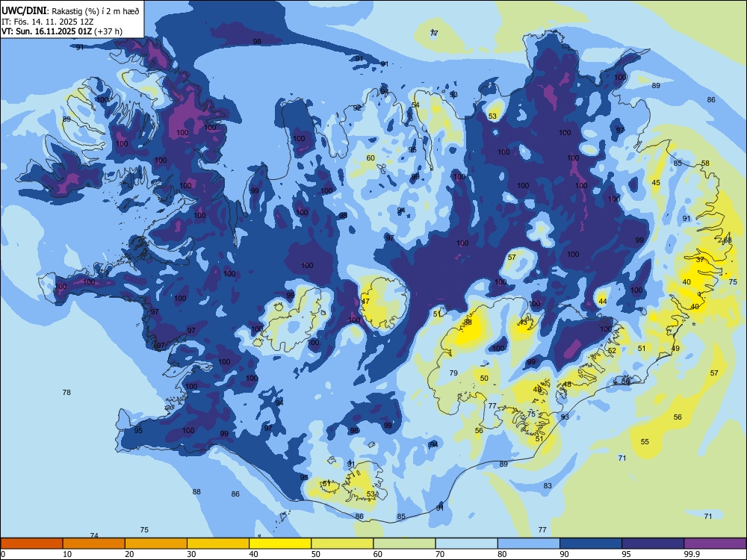Click the yellow-green 60–70 legend swatch
The height and width of the screenshot is (560, 747).
tap(404, 544)
